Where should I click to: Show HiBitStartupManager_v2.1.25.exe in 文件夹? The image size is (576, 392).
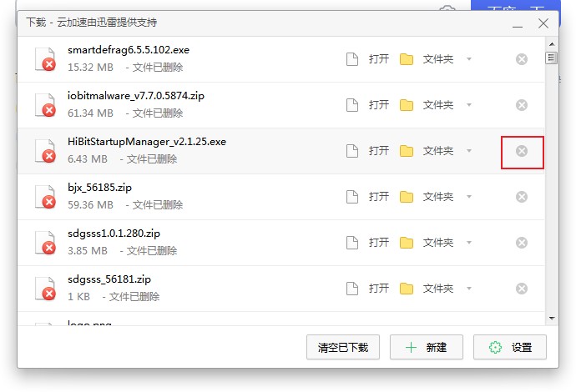(427, 151)
